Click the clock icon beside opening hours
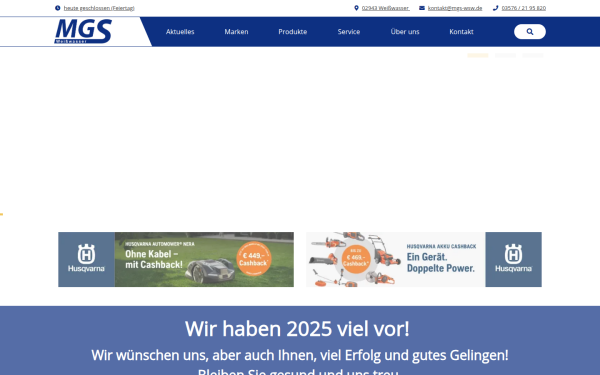 57,8
